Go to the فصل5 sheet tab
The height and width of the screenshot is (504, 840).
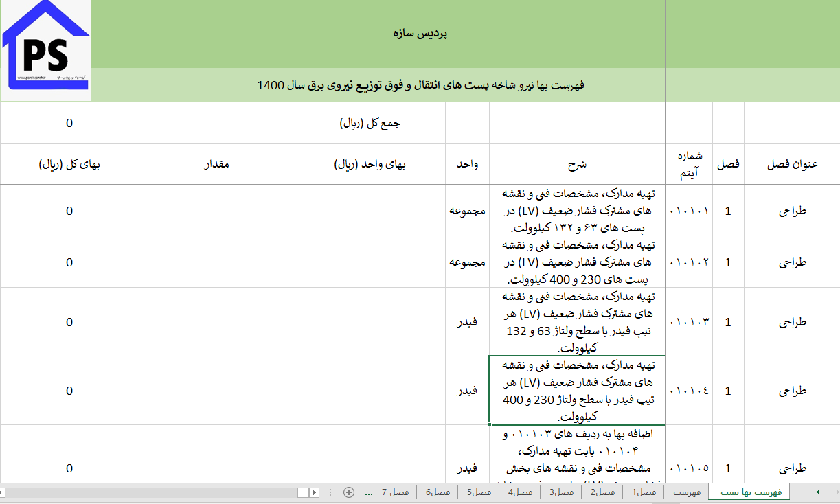(x=479, y=492)
